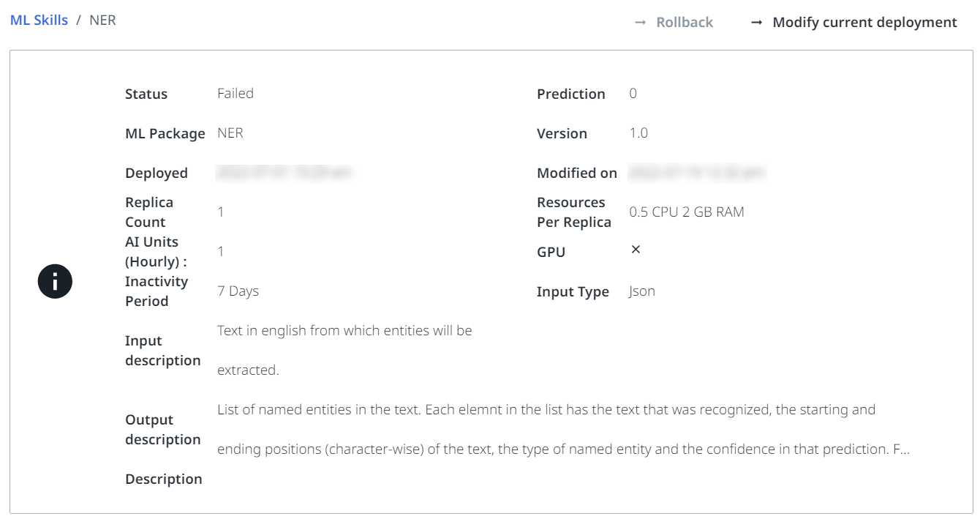The height and width of the screenshot is (519, 980).
Task: Click the GPU X mark icon
Action: pyautogui.click(x=636, y=250)
